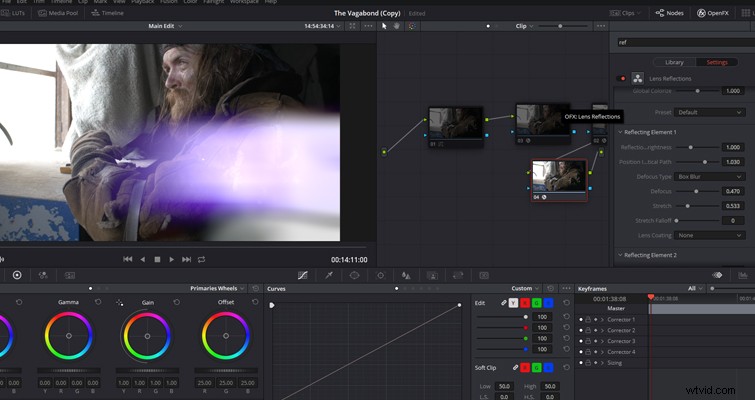
Task: Reset the Offset wheel
Action: point(255,302)
